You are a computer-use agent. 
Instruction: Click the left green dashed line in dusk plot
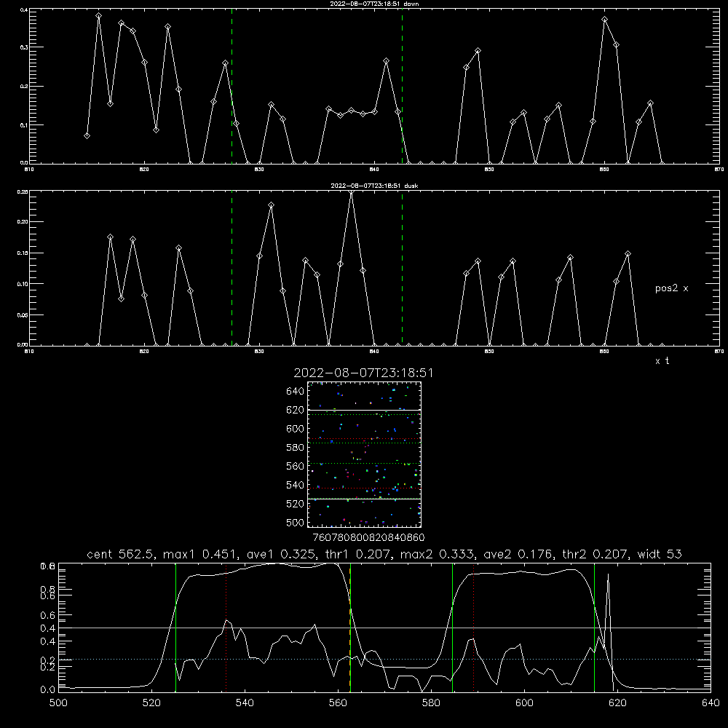pyautogui.click(x=232, y=268)
